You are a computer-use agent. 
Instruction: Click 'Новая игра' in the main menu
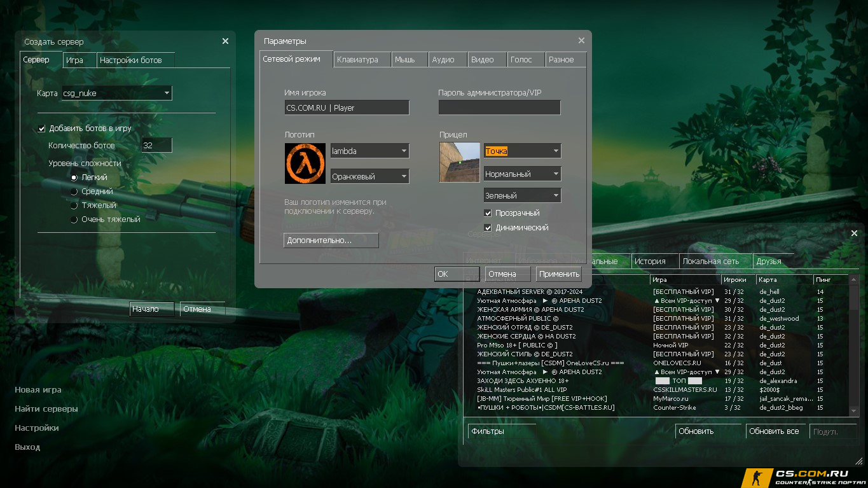click(x=38, y=390)
